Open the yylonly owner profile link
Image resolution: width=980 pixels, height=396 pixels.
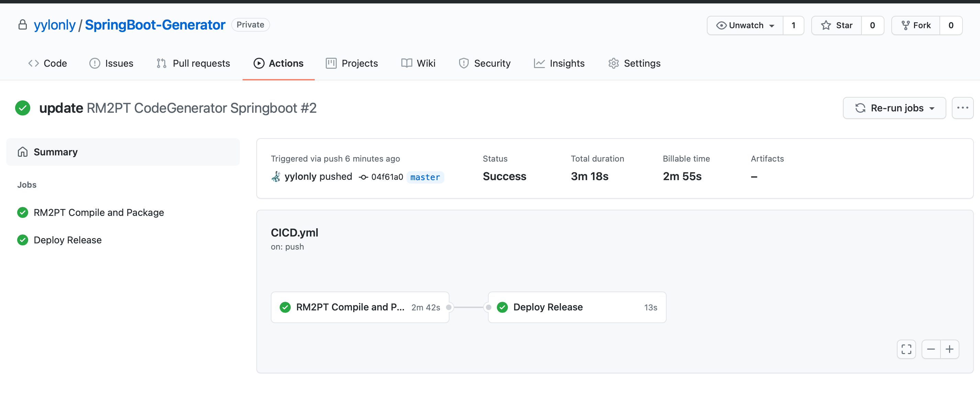54,25
